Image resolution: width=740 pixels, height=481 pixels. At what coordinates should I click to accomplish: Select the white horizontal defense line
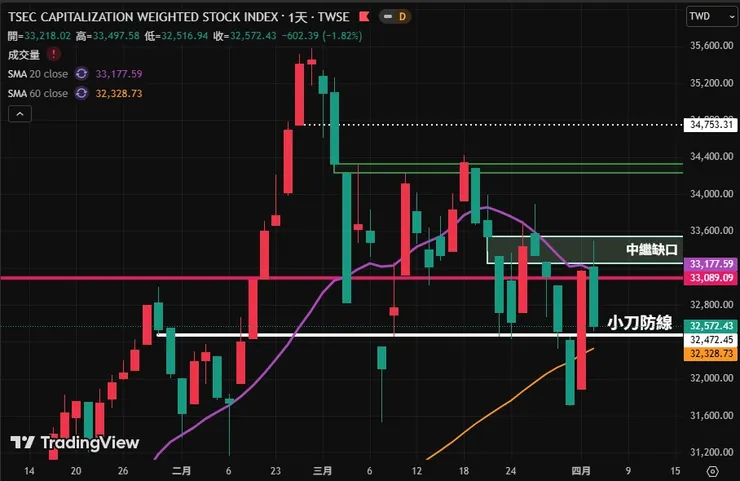419,335
